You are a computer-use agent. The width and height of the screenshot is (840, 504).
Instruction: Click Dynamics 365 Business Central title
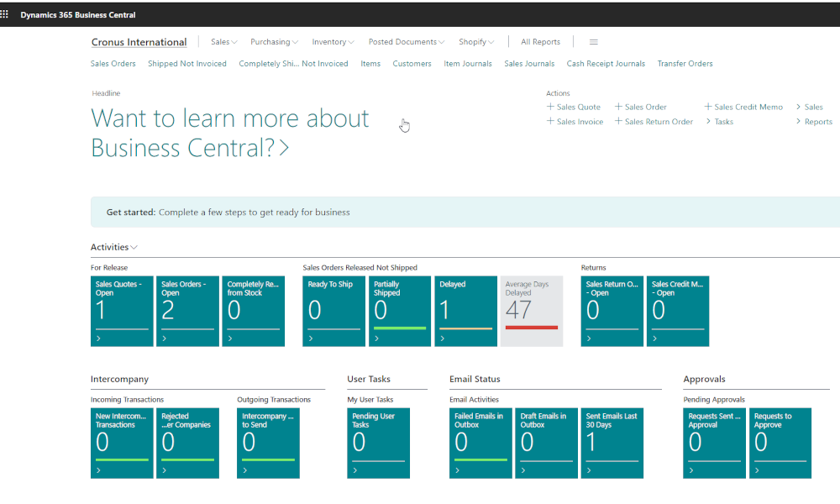[77, 15]
